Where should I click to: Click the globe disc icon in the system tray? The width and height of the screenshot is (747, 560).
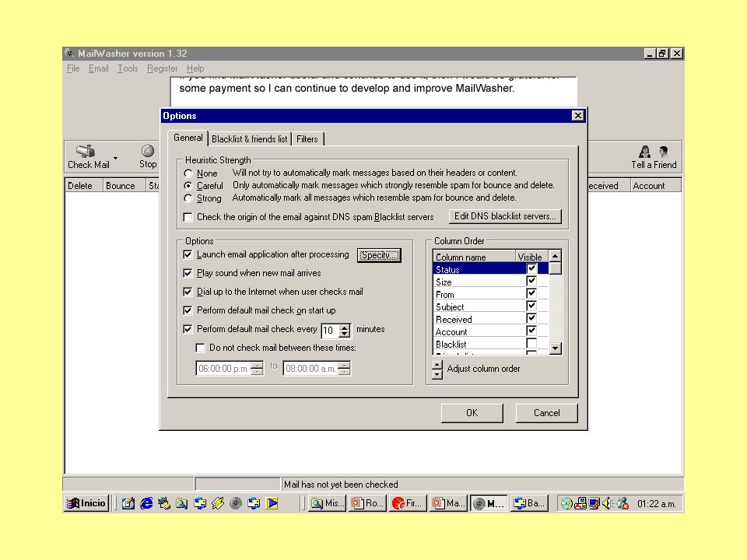click(x=566, y=503)
